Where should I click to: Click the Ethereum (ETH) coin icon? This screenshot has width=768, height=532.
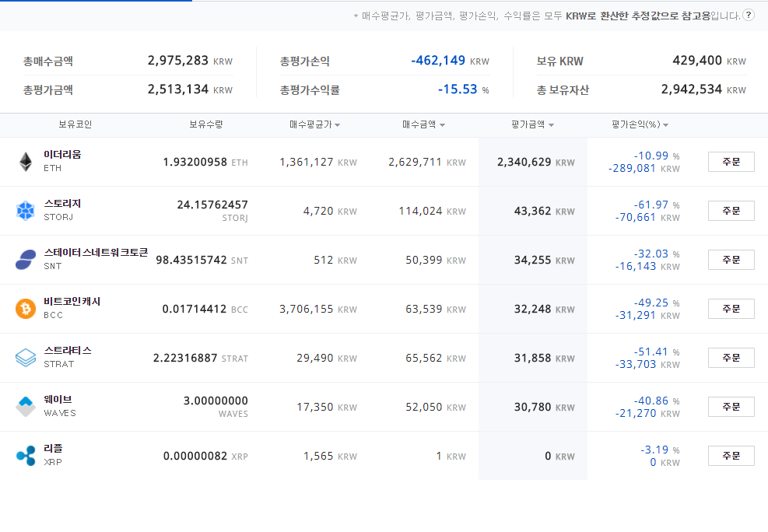coord(26,162)
